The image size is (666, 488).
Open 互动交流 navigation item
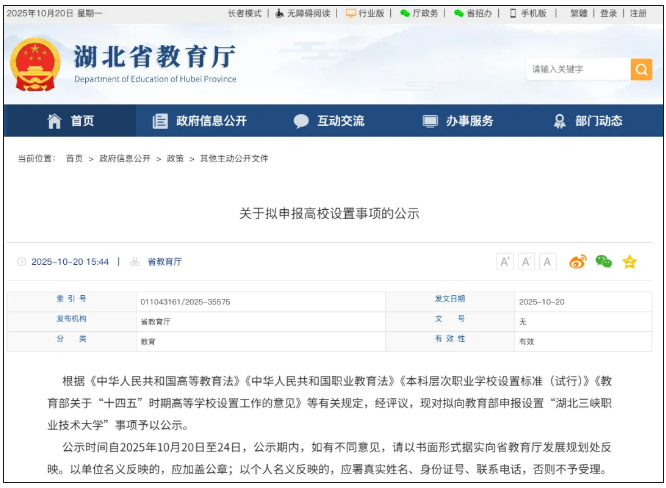click(329, 121)
